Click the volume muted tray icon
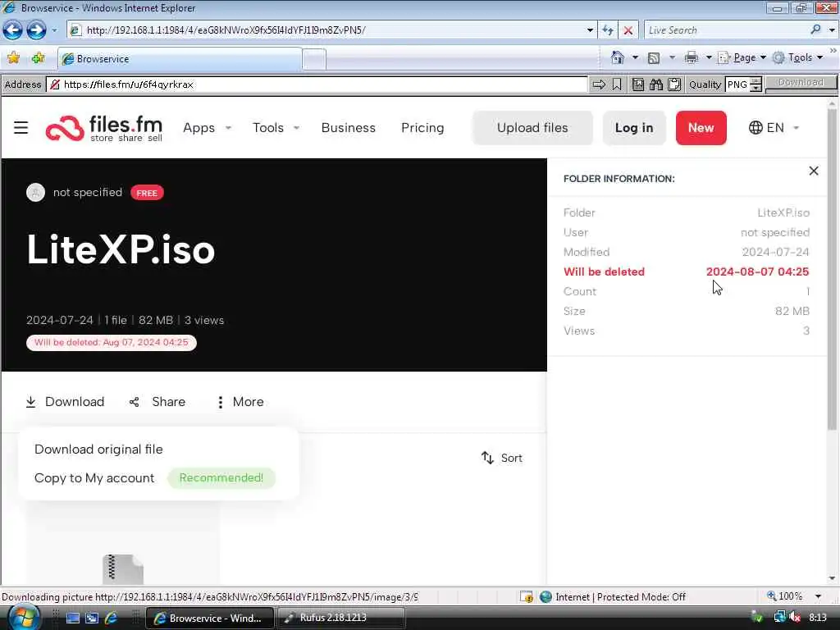Screen dimensions: 840x630 [795, 617]
